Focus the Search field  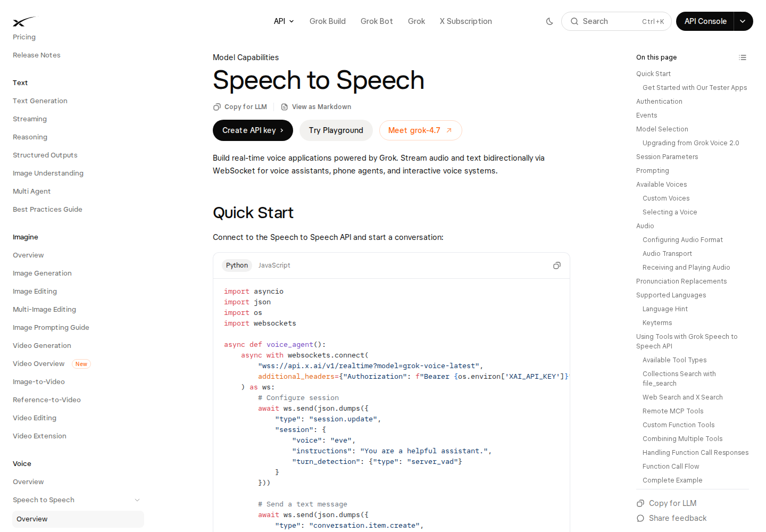pyautogui.click(x=617, y=21)
